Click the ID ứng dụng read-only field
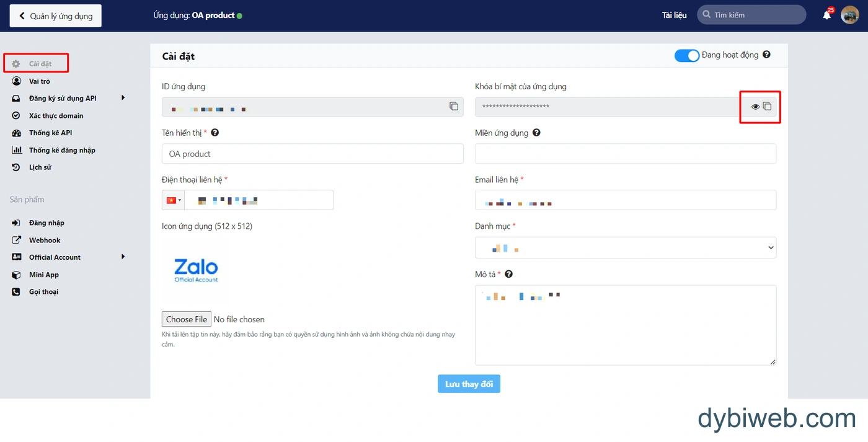The height and width of the screenshot is (442, 868). click(312, 107)
